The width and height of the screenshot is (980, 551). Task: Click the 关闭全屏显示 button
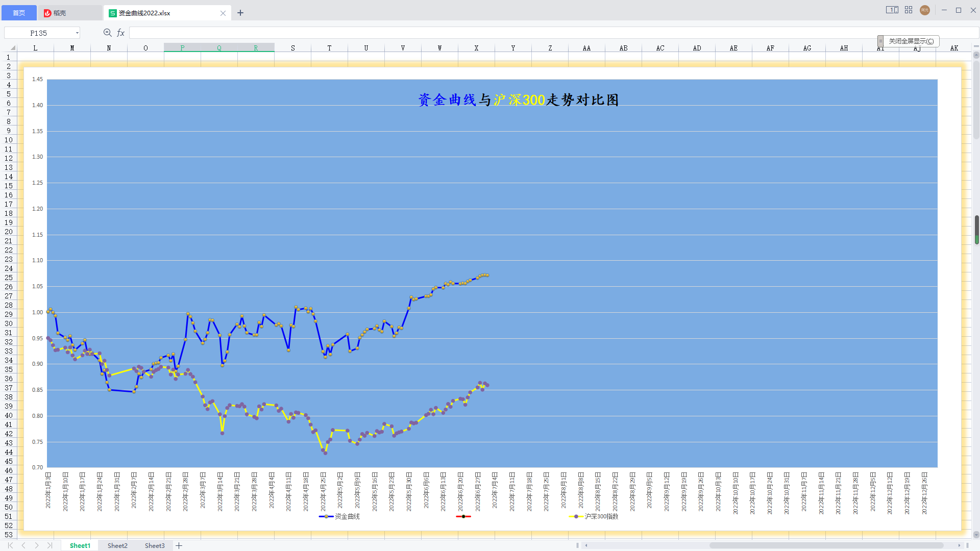tap(911, 41)
